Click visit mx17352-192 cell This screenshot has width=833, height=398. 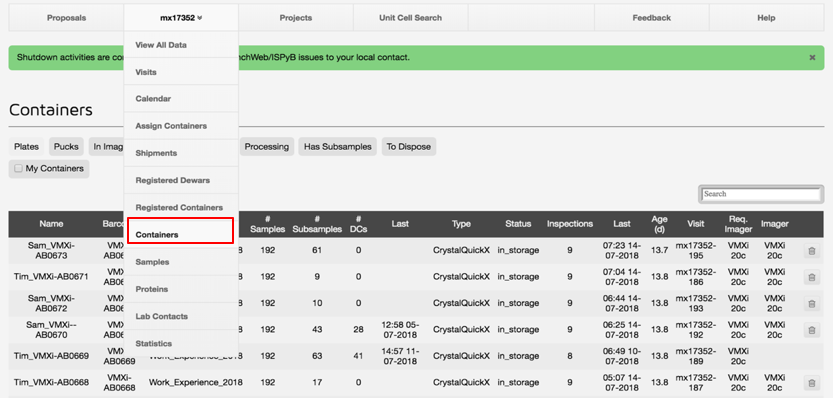695,330
